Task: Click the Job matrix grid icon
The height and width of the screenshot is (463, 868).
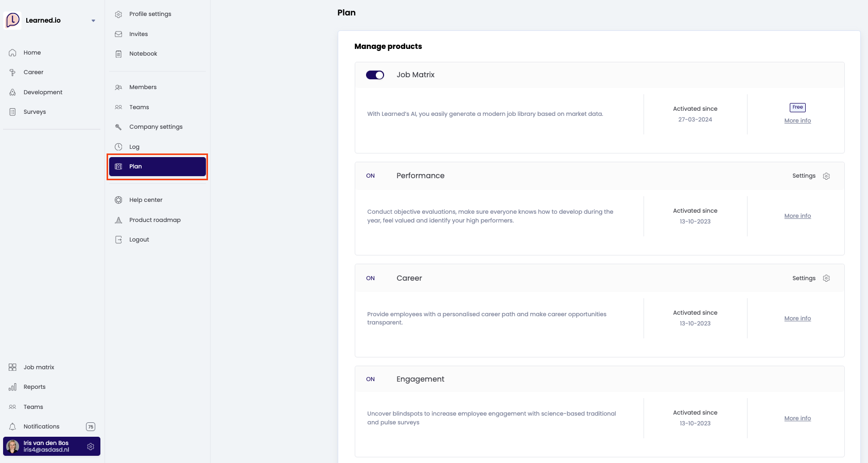Action: pos(12,367)
